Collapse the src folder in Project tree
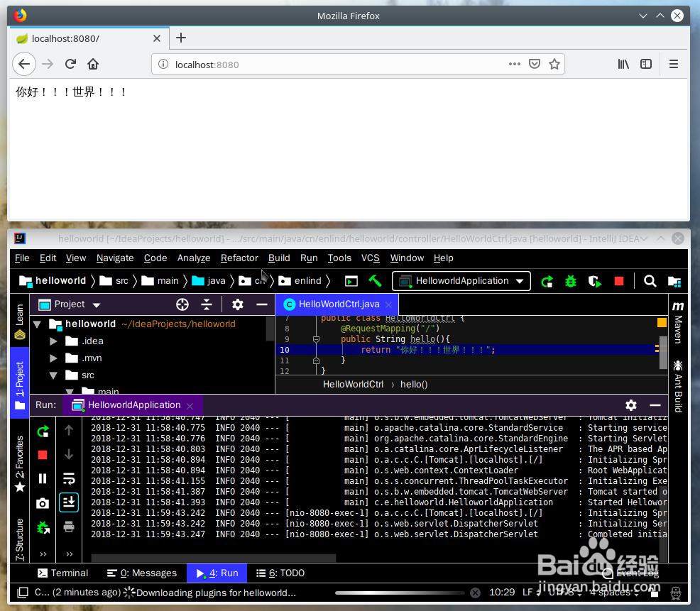The width and height of the screenshot is (700, 611). pyautogui.click(x=55, y=375)
